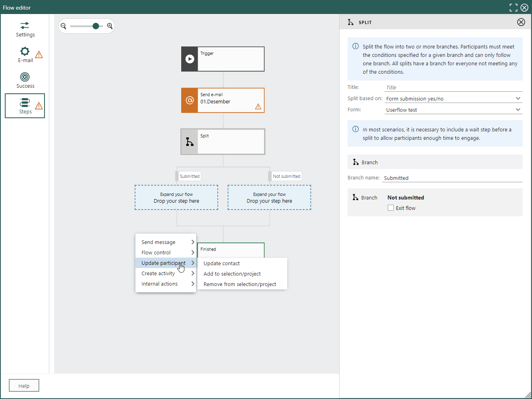Click the info icon in split description
The width and height of the screenshot is (532, 399).
coord(356,46)
